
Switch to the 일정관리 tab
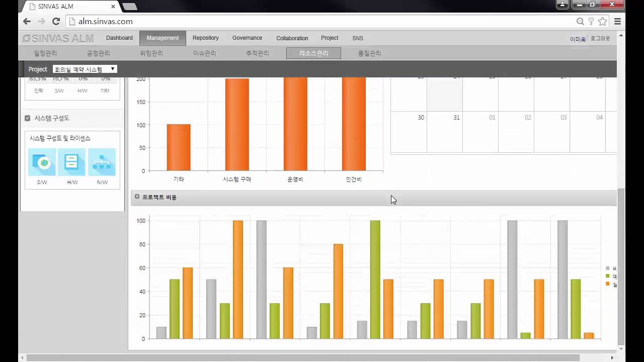45,53
